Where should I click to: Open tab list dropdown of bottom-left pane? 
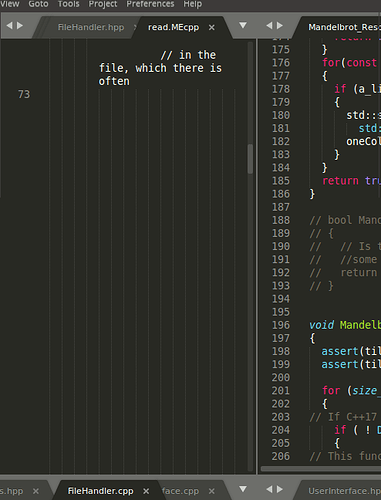pyautogui.click(x=243, y=489)
